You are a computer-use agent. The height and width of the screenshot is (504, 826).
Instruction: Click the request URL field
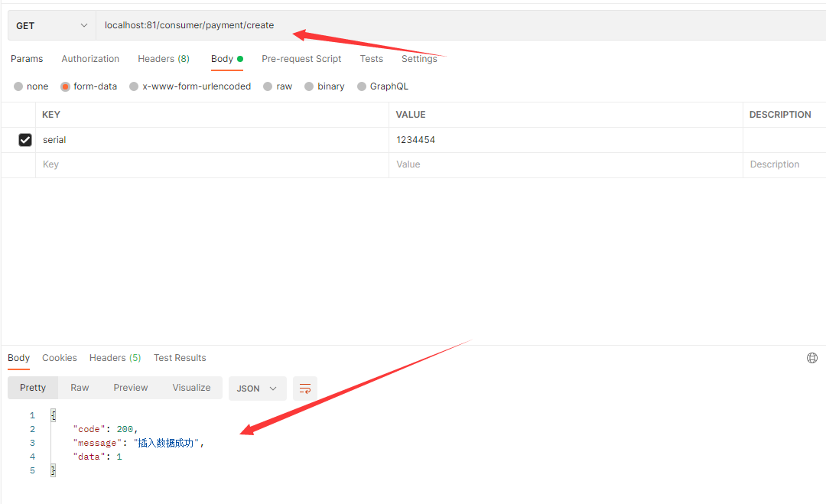pyautogui.click(x=461, y=25)
